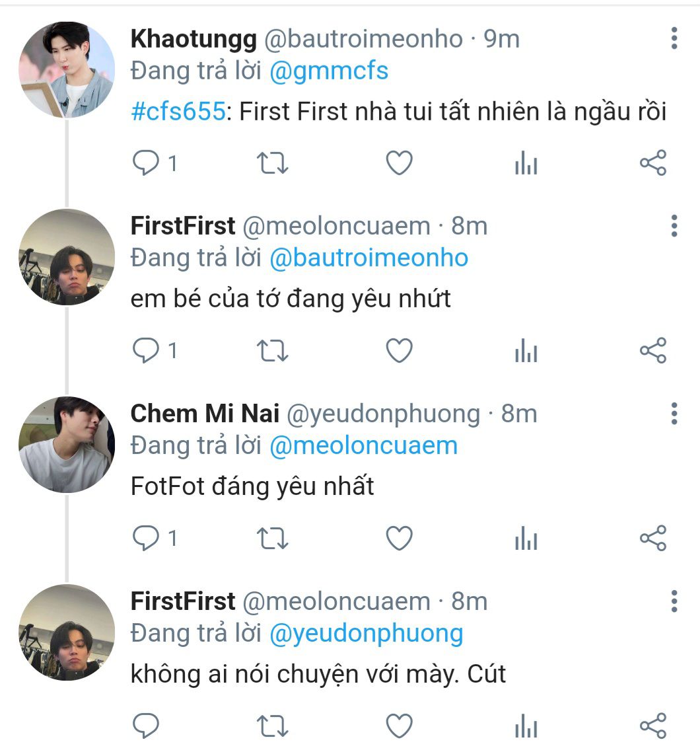The image size is (700, 754).
Task: Open the @yeudonphuong mention link
Action: click(x=367, y=633)
